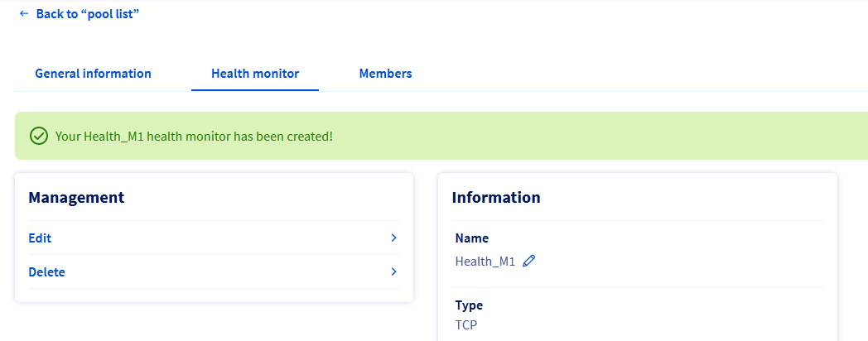Go back to "pool list" link
Screen dimensions: 868x341
pos(87,14)
